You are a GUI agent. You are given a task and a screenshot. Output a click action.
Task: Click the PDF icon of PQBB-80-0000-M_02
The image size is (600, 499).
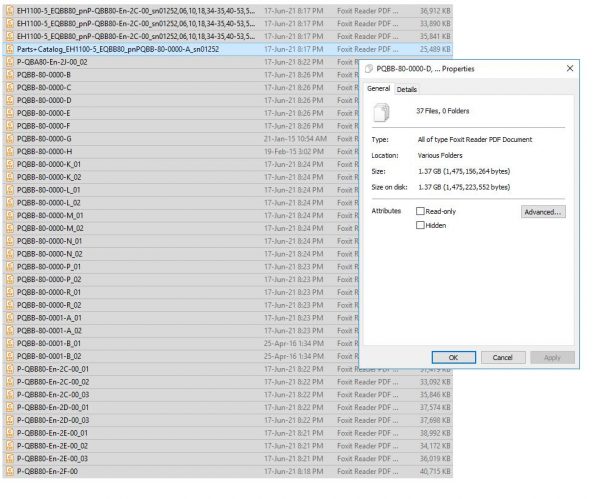pos(10,228)
